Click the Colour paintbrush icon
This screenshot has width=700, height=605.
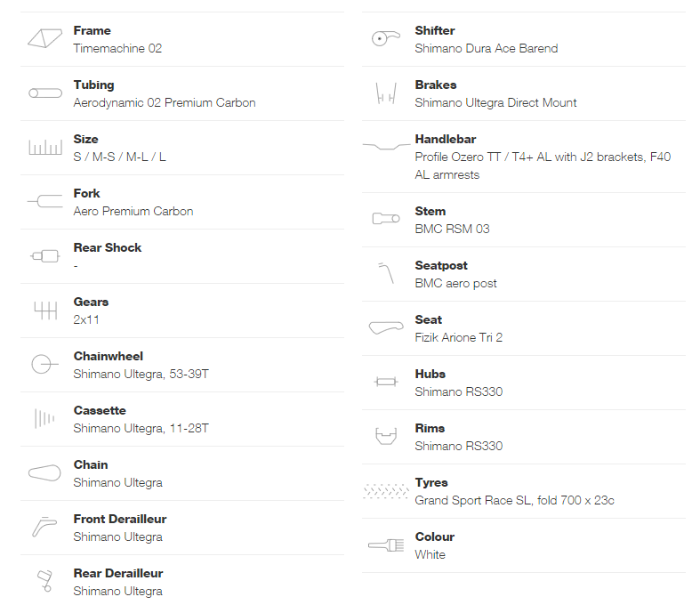pyautogui.click(x=386, y=545)
